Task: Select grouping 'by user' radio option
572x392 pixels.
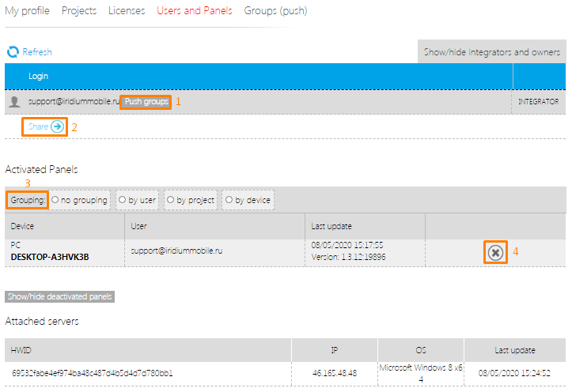Action: pos(123,201)
